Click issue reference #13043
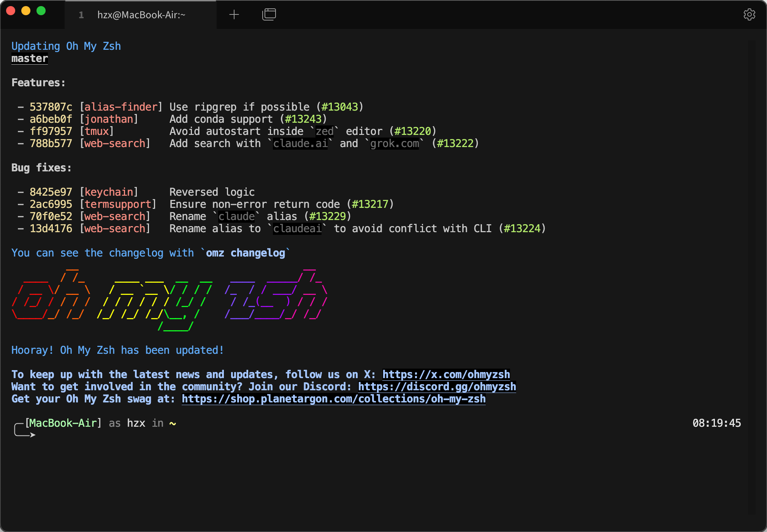The image size is (767, 532). click(340, 107)
